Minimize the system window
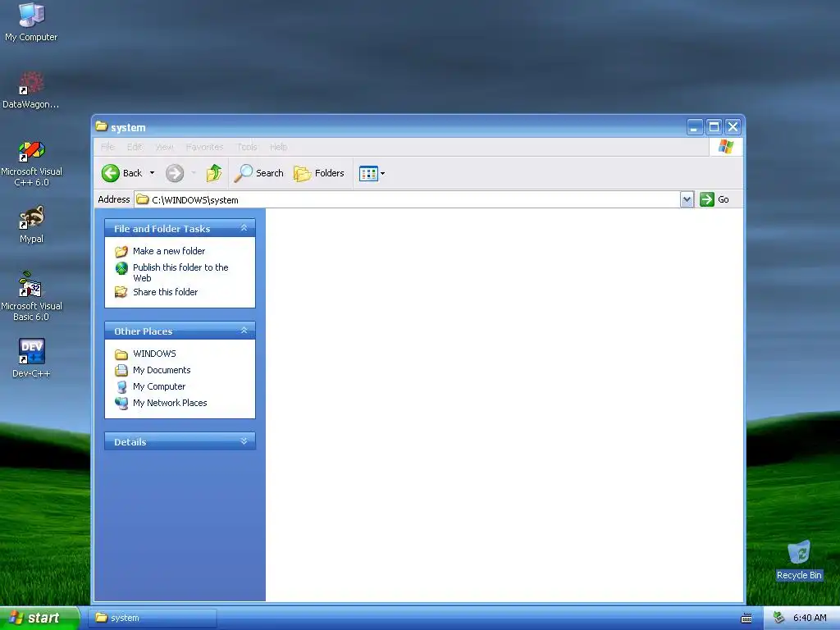 click(694, 127)
